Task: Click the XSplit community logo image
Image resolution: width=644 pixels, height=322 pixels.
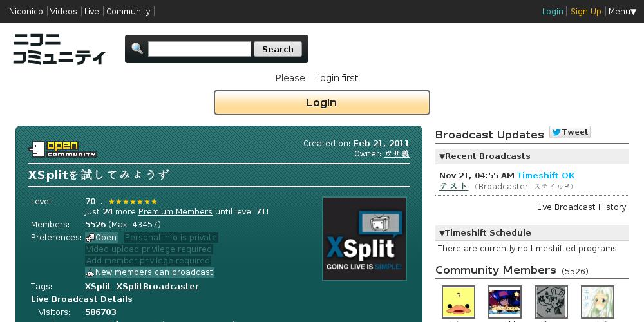Action: [365, 239]
